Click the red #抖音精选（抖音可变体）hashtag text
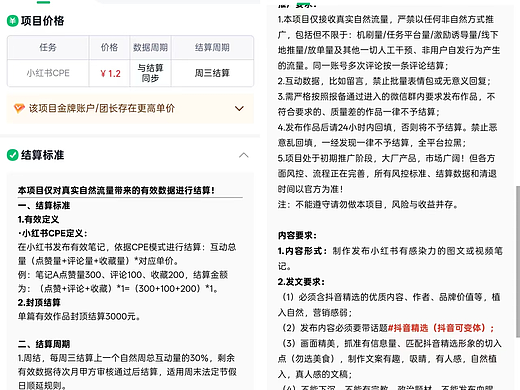Image resolution: width=520 pixels, height=390 pixels. coord(441,328)
